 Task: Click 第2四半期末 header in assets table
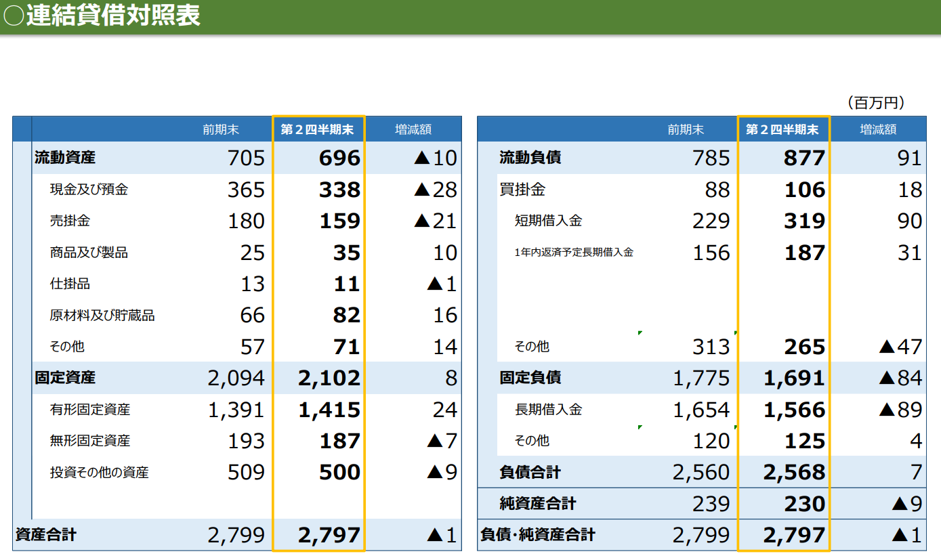pos(317,129)
